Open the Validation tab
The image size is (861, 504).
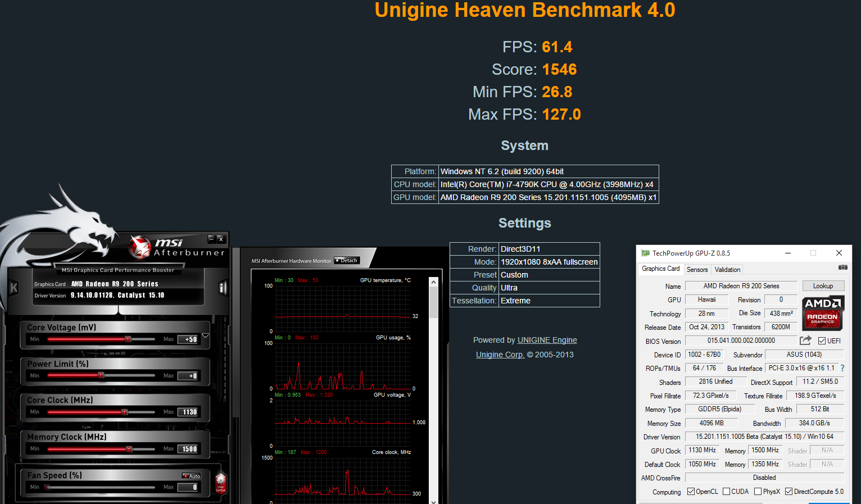tap(727, 269)
